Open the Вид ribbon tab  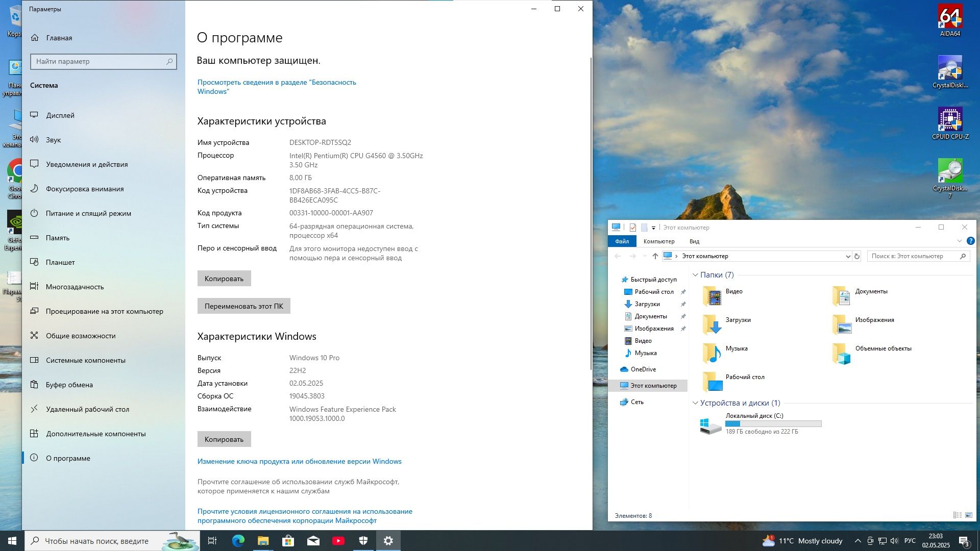pos(694,241)
